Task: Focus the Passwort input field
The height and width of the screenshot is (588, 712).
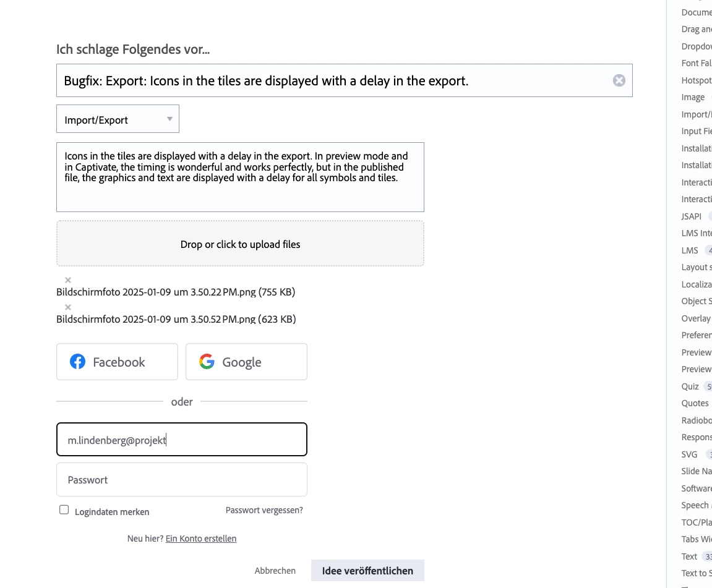Action: (x=182, y=480)
